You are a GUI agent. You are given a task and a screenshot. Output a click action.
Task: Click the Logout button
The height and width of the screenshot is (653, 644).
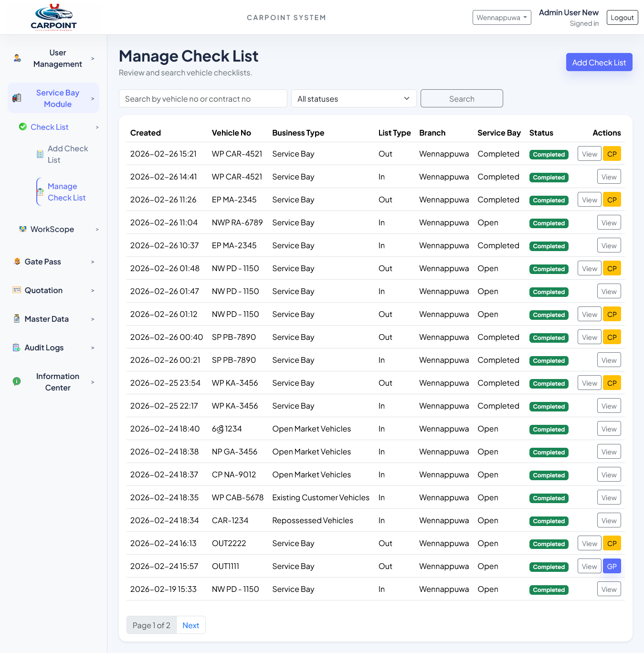coord(622,17)
